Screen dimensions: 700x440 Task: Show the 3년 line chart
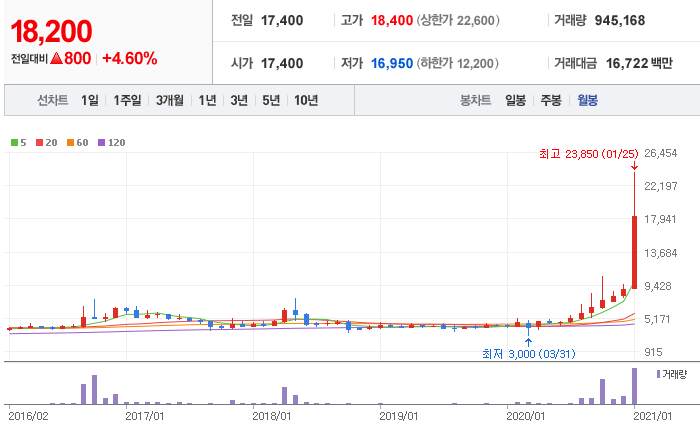click(x=239, y=100)
